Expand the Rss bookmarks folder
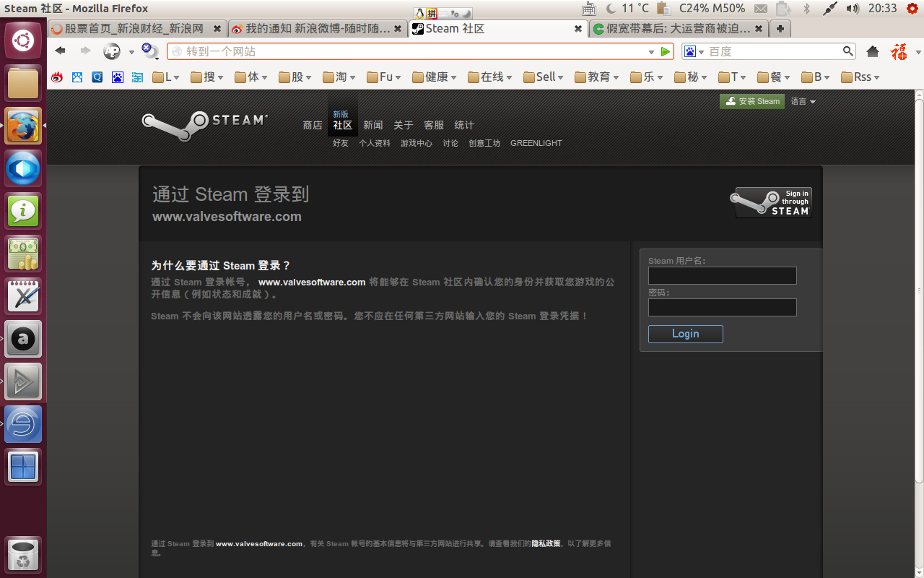The height and width of the screenshot is (578, 924). tap(861, 77)
